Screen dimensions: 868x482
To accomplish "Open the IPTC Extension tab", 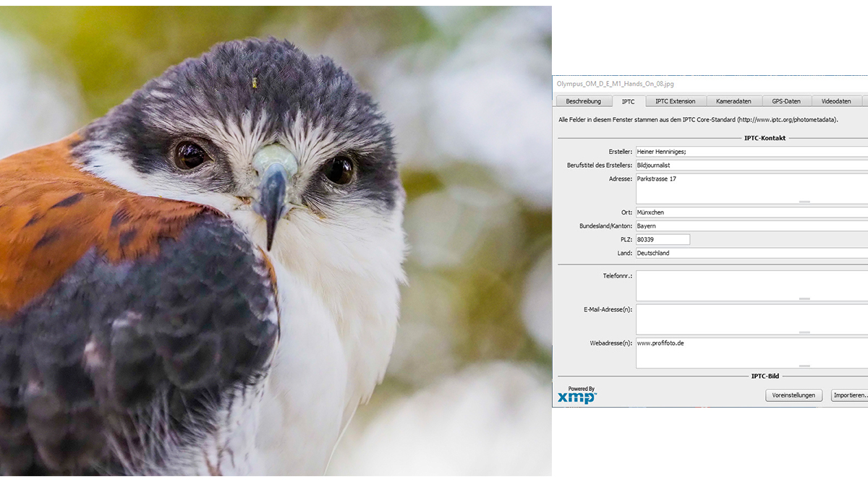I will coord(676,101).
